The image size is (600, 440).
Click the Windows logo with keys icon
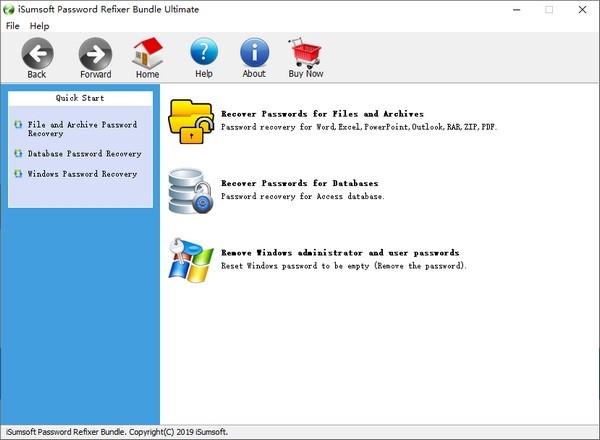192,260
